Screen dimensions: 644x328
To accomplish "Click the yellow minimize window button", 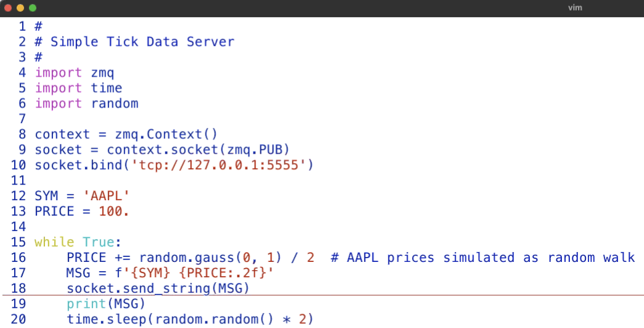I will (20, 8).
